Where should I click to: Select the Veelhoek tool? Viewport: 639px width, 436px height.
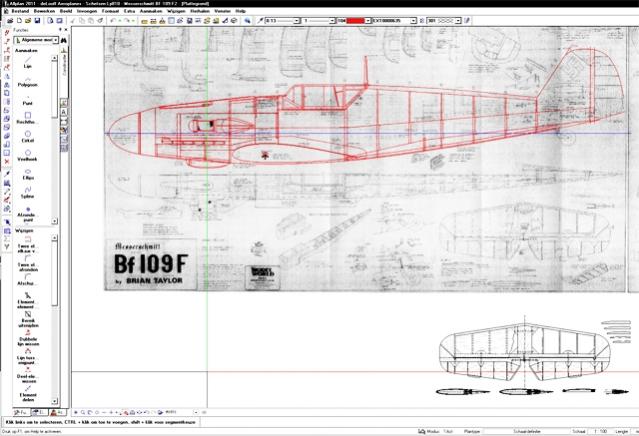(x=27, y=155)
